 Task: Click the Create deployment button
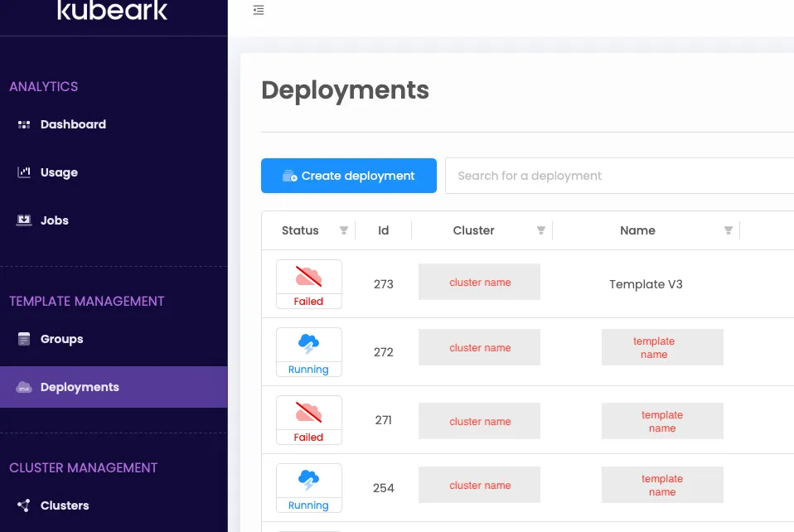pyautogui.click(x=348, y=176)
